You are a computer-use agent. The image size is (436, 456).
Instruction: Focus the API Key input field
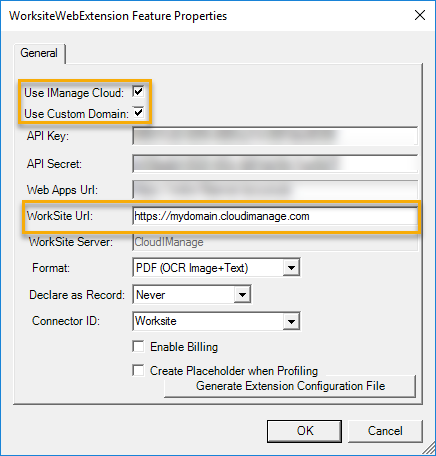tap(275, 136)
